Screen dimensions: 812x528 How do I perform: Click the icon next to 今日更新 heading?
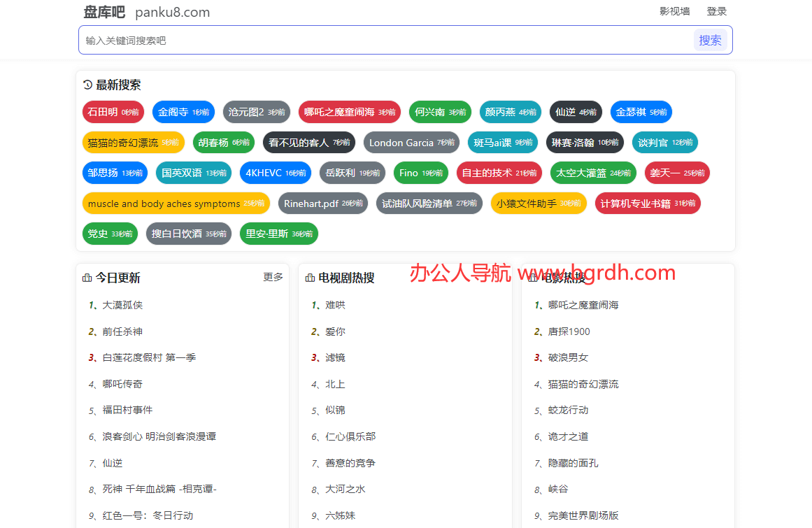click(x=87, y=278)
